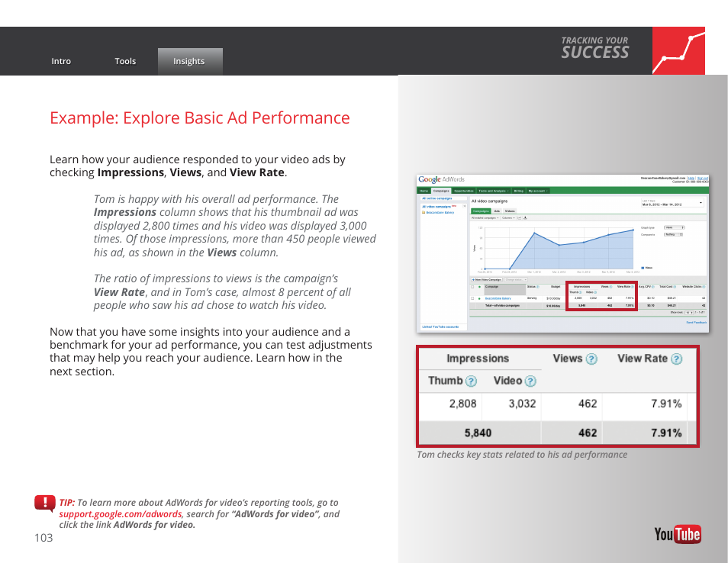The width and height of the screenshot is (728, 563).
Task: Check the Beaconstone Bakery campaign row checkbox
Action: point(472,298)
